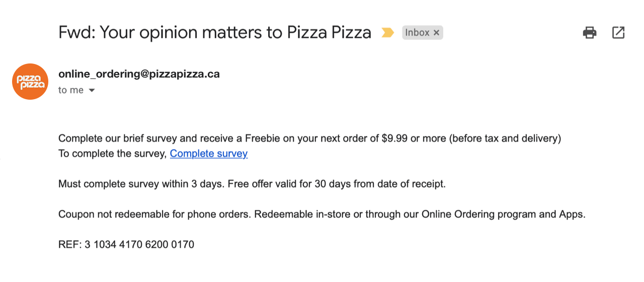Click the "To complete the survey," text
Screen dimensions: 644x282
point(112,154)
